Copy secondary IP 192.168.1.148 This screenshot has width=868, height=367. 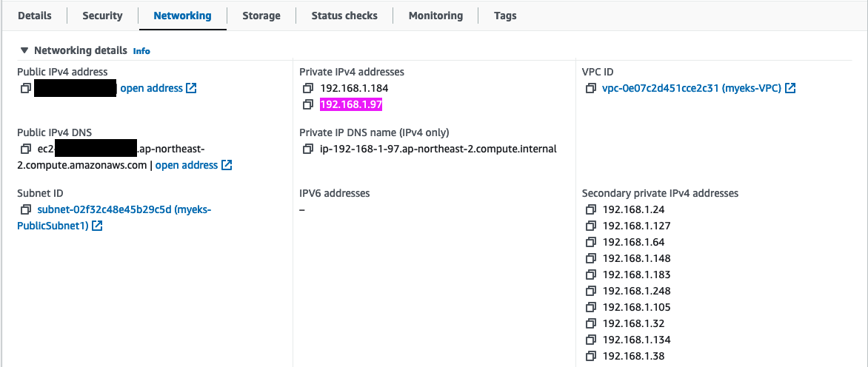coord(590,259)
